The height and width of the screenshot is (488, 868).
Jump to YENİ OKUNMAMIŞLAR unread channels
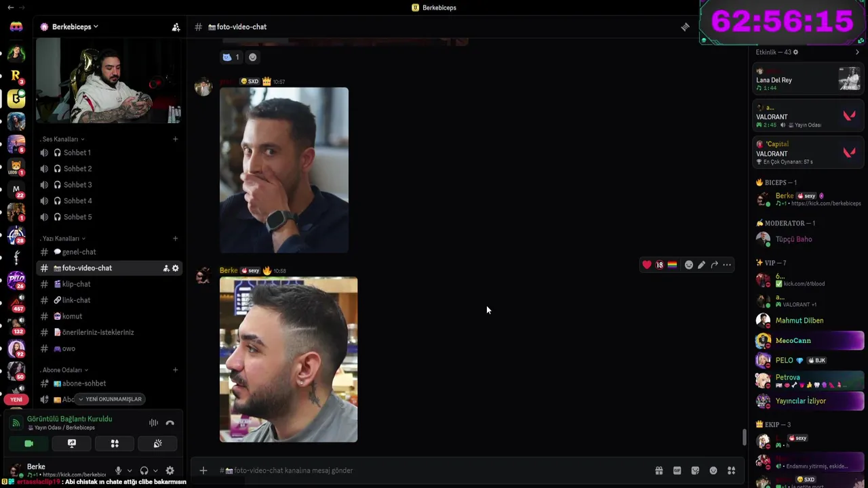tap(109, 399)
